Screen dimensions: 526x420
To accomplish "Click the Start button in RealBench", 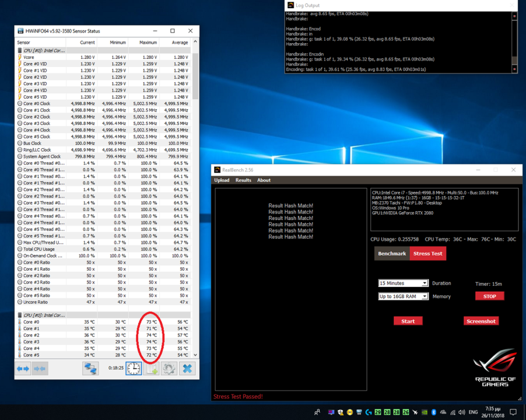I will coord(408,321).
